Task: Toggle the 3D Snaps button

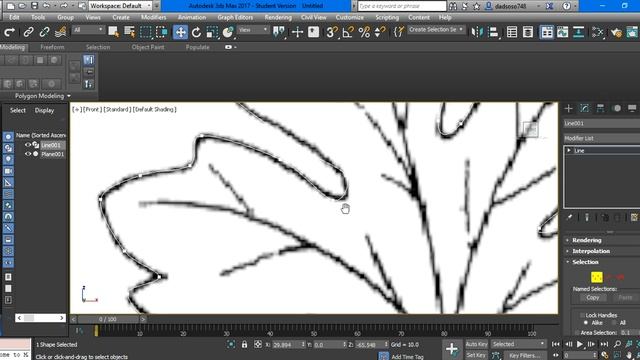Action: (x=332, y=32)
